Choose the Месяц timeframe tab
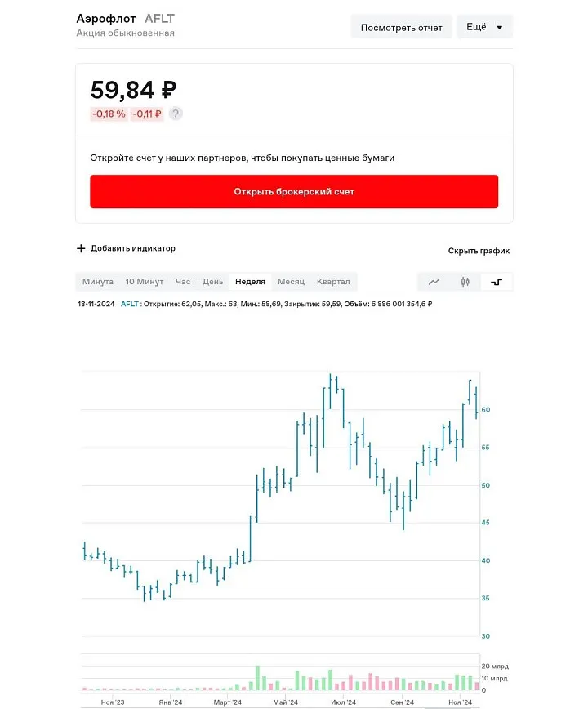Viewport: 588px width, 709px height. click(291, 282)
